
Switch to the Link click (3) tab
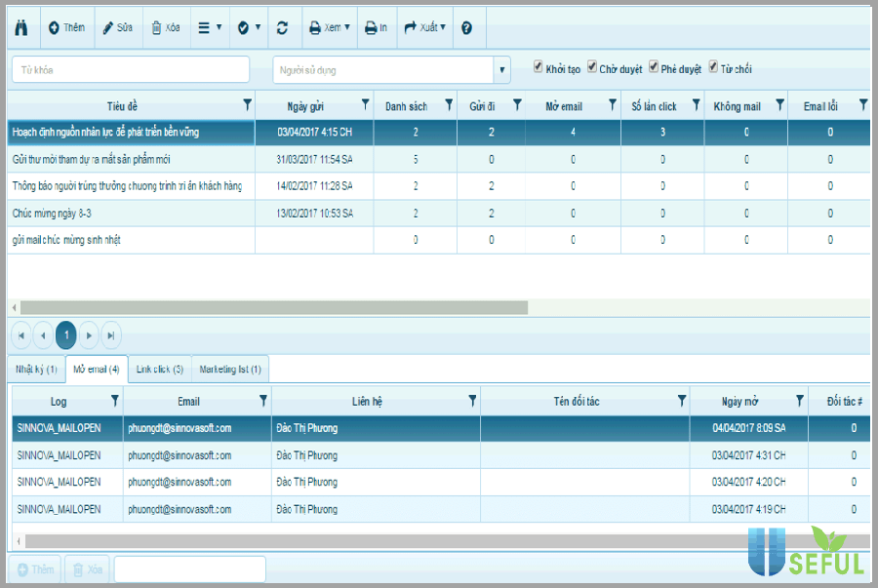[160, 370]
